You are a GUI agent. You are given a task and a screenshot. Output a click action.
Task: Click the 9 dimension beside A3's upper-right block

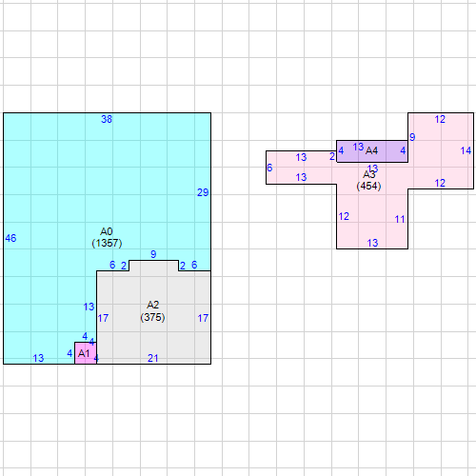(412, 137)
